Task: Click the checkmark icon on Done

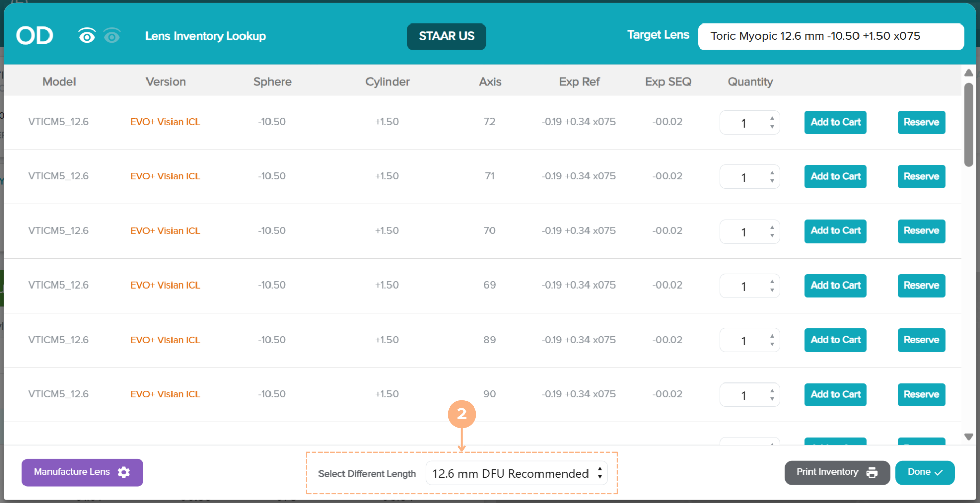Action: tap(939, 473)
